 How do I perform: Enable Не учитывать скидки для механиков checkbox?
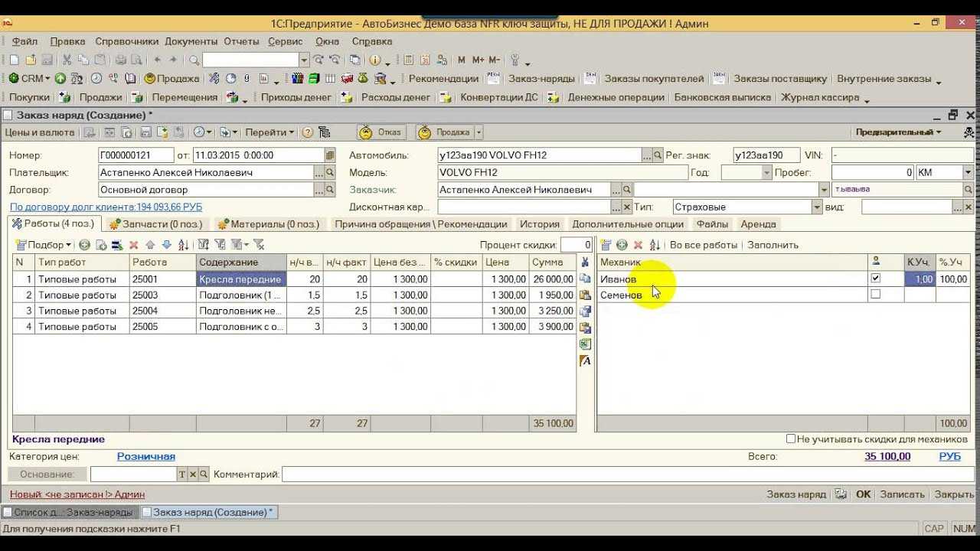791,439
